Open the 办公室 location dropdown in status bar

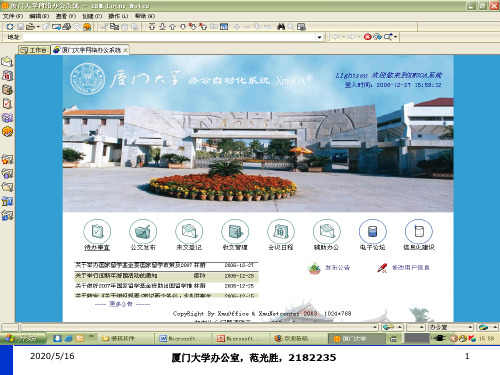coord(450,327)
